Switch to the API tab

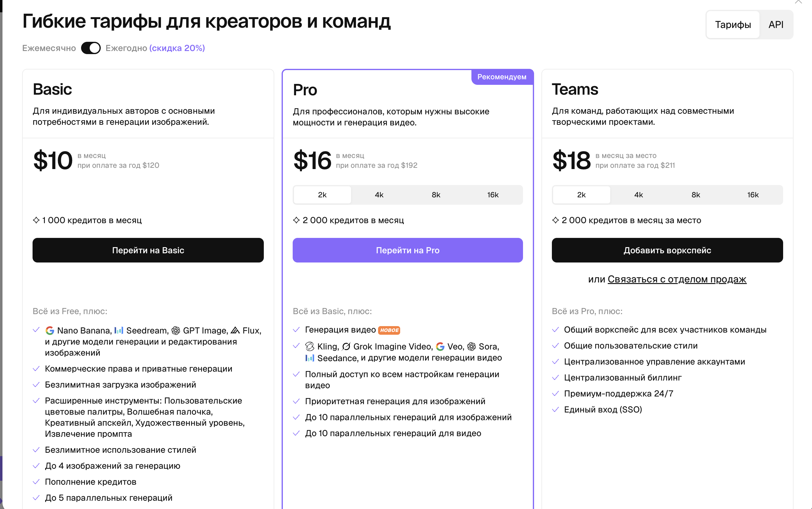[776, 25]
